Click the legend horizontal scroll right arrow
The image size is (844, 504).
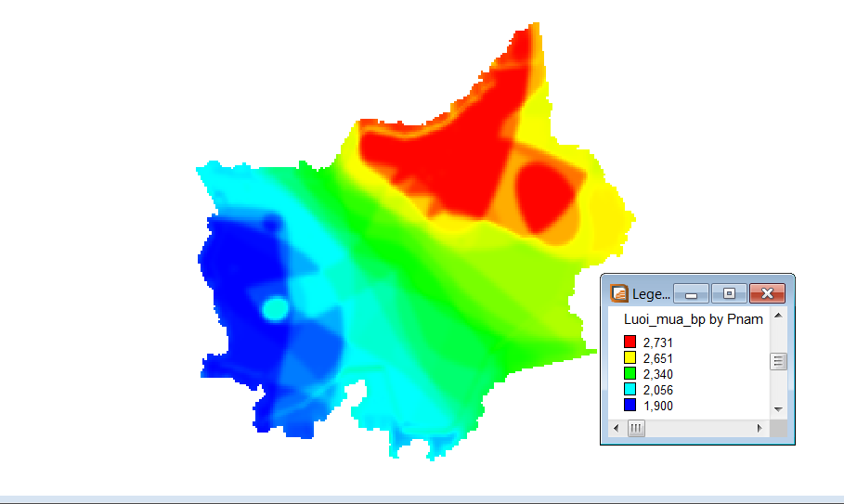pos(760,428)
